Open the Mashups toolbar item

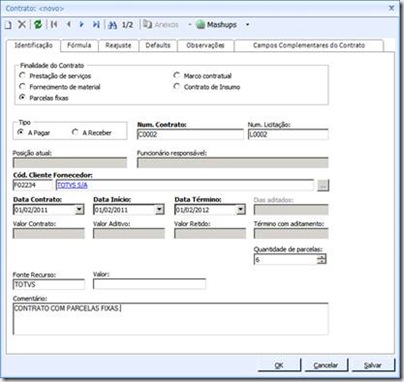point(217,25)
